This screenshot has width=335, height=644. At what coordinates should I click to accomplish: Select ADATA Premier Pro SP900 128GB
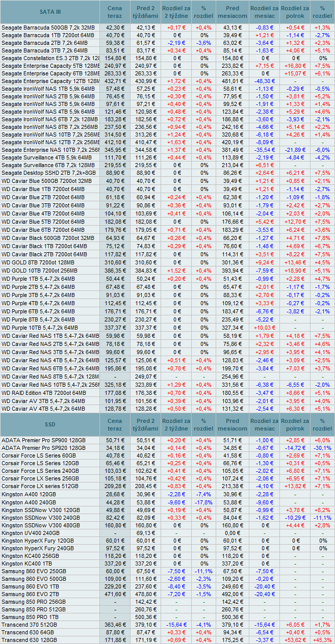pos(44,440)
